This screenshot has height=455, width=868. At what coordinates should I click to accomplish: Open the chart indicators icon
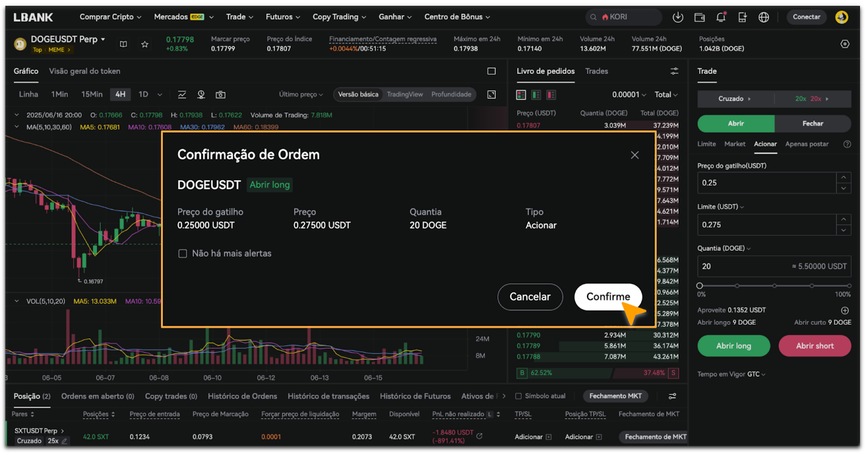tap(182, 94)
